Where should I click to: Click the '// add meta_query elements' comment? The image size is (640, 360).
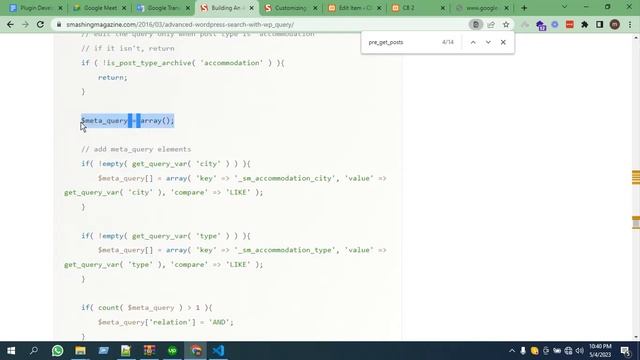(136, 149)
